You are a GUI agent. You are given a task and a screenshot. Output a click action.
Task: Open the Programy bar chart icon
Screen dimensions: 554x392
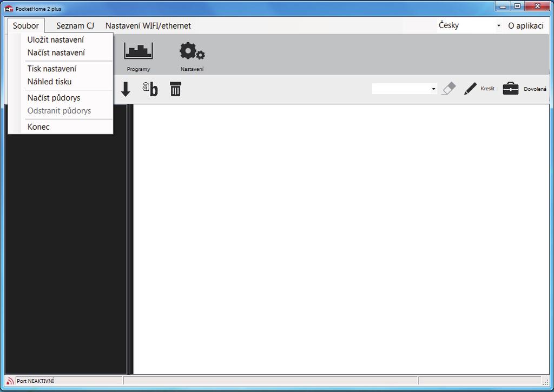coord(138,51)
